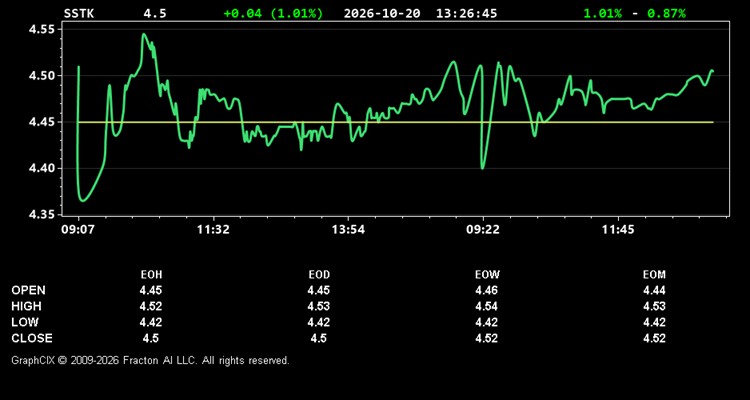Click the EOW high value 4.54
This screenshot has width=750, height=400.
point(486,306)
